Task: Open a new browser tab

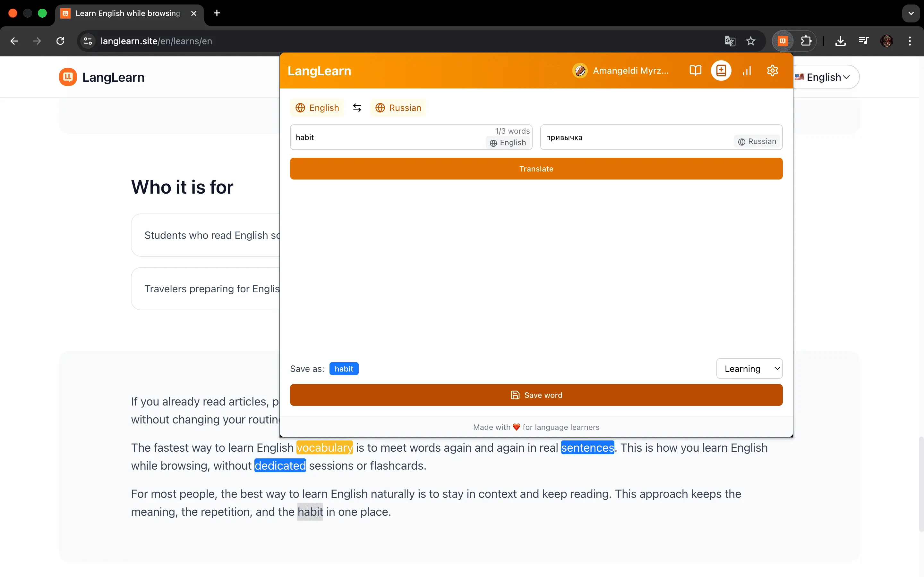Action: click(x=217, y=13)
